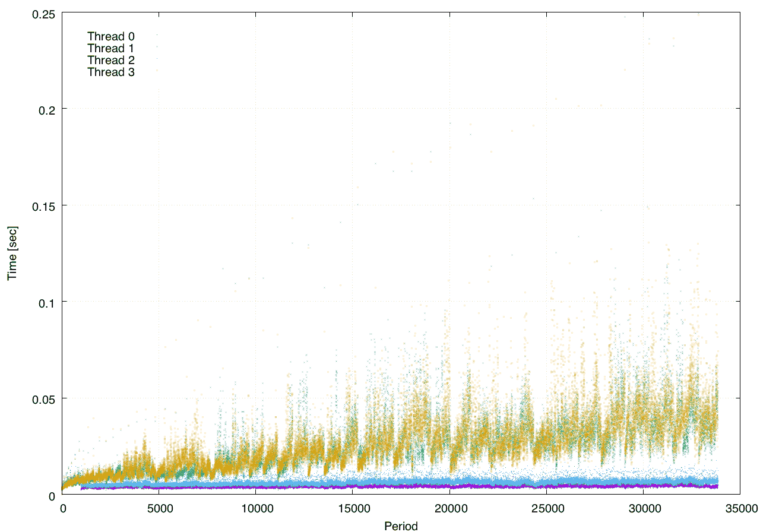Click the Thread 1 legend label
Viewport: 760px width, 532px height.
coord(111,48)
